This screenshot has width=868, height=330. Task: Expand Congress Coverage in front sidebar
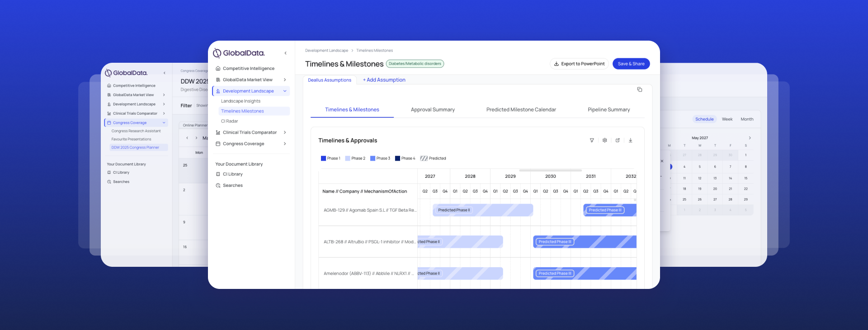(x=285, y=144)
